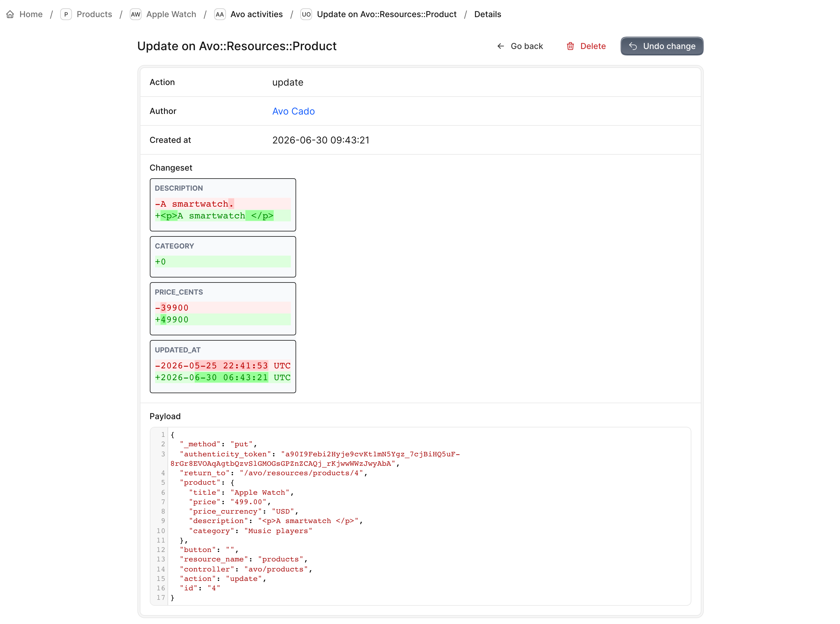Click payload line "product": {
This screenshot has width=840, height=624.
(x=207, y=483)
